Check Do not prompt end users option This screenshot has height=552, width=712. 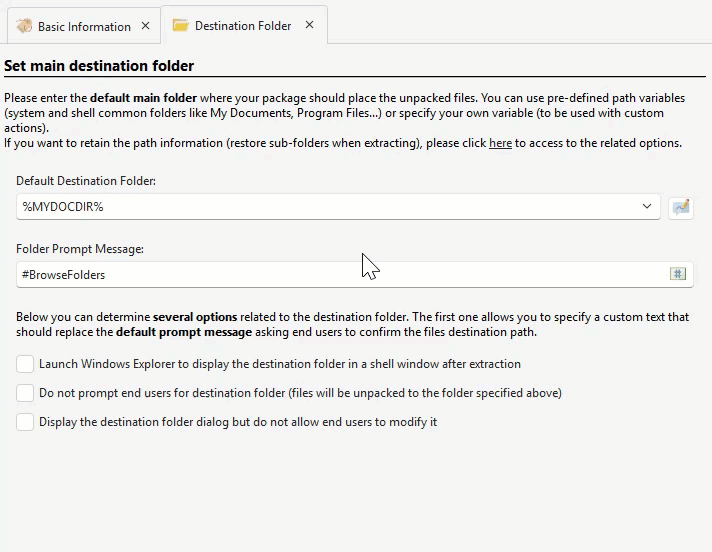(25, 393)
